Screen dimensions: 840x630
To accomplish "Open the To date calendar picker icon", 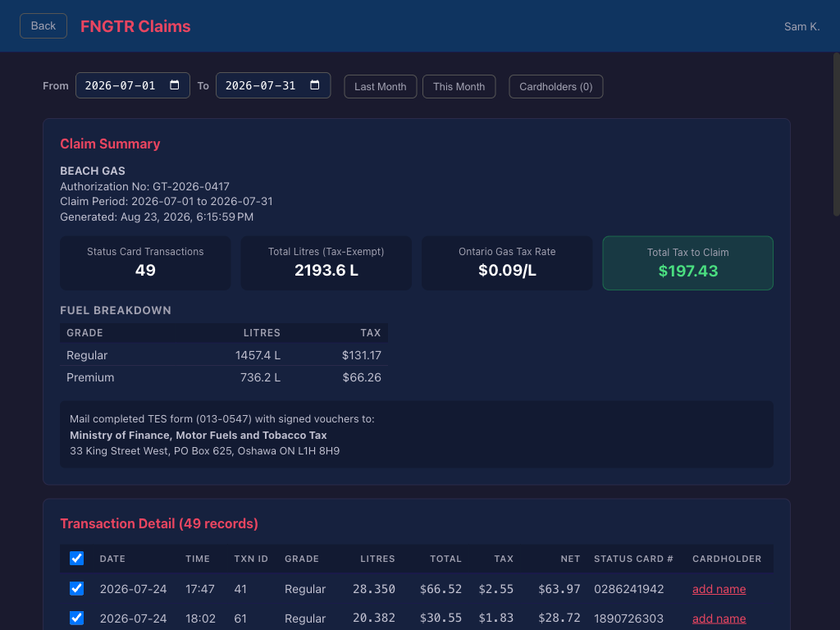I will click(x=314, y=85).
